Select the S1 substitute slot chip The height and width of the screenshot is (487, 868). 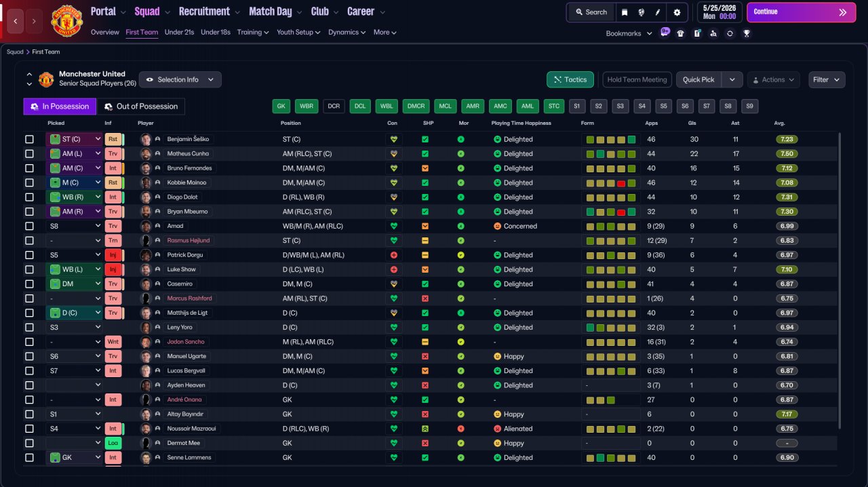[x=577, y=106]
